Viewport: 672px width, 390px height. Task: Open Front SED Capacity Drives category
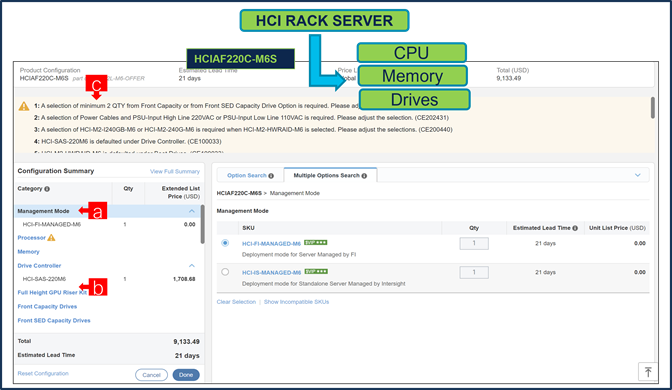pyautogui.click(x=54, y=321)
